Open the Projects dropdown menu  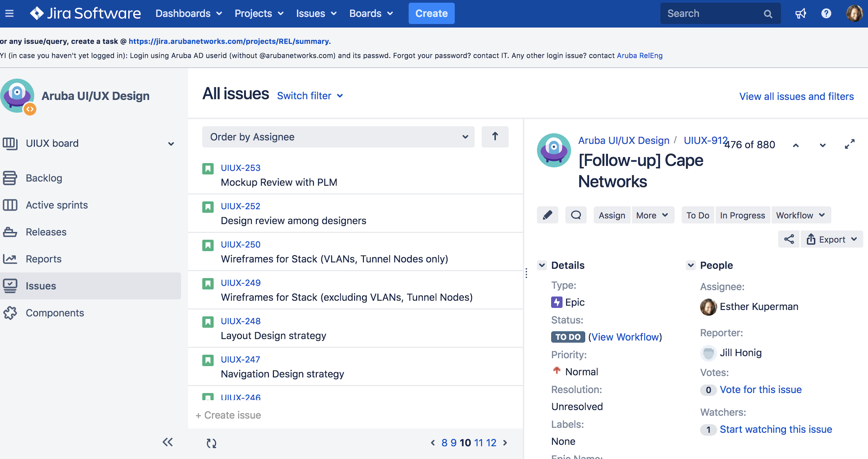259,13
